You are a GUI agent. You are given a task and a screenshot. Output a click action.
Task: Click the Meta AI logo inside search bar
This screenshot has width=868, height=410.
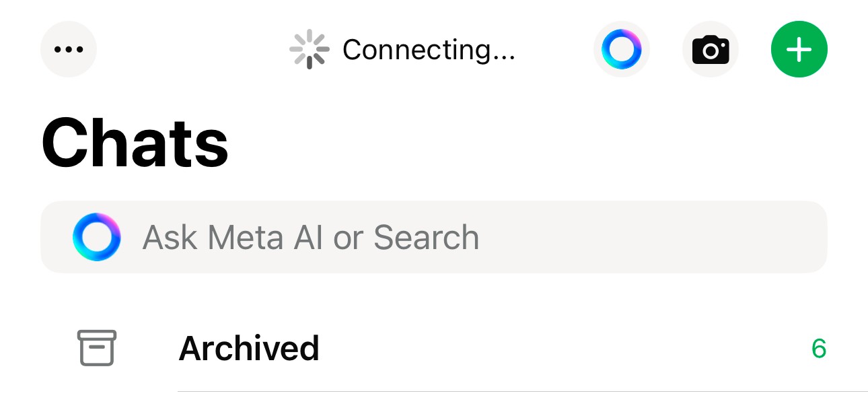coord(97,237)
